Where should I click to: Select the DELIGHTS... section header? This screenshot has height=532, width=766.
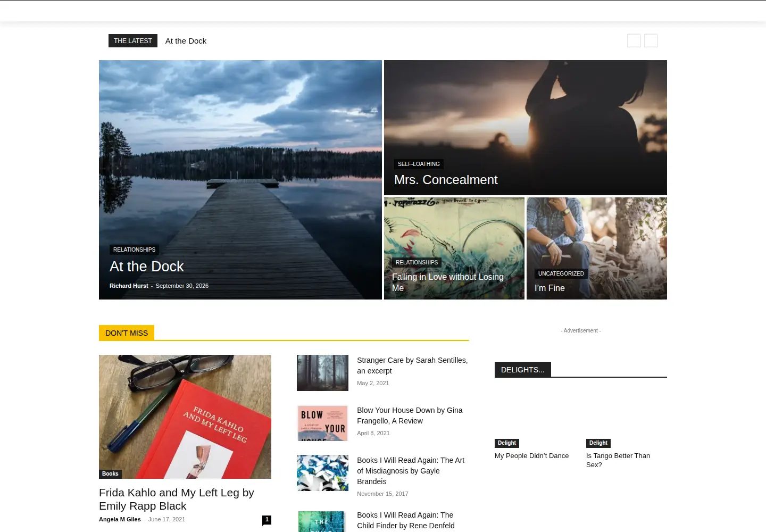pyautogui.click(x=523, y=370)
